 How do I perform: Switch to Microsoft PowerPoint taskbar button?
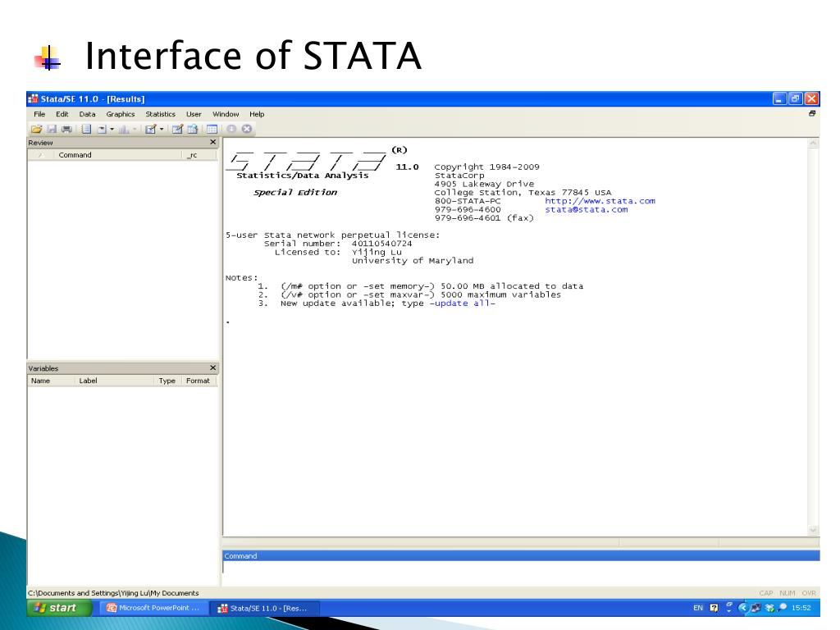point(153,608)
